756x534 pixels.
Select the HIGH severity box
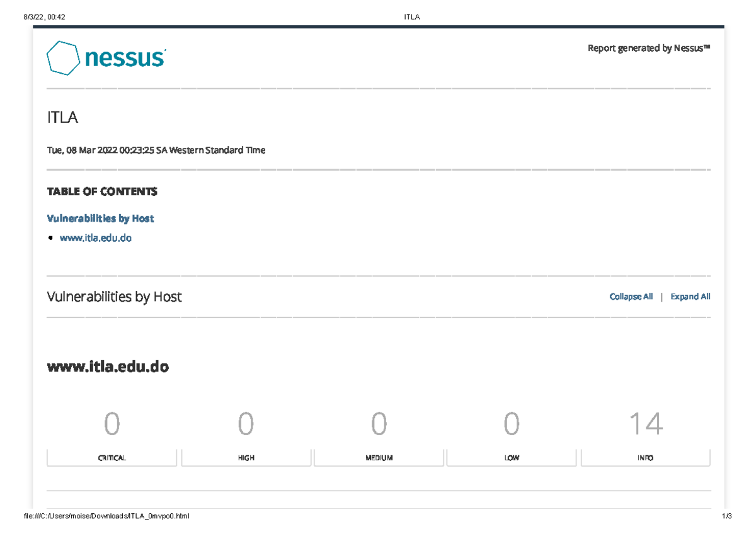coord(246,458)
